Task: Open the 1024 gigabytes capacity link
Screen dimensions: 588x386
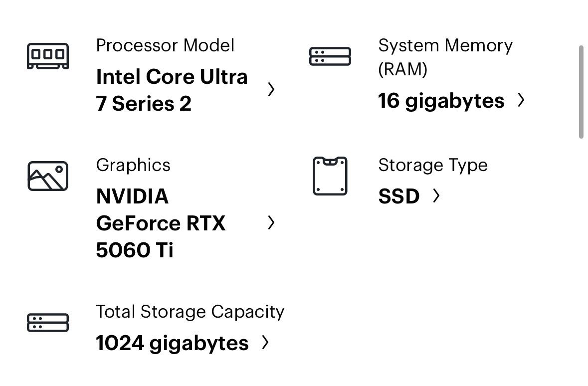Action: pyautogui.click(x=172, y=343)
